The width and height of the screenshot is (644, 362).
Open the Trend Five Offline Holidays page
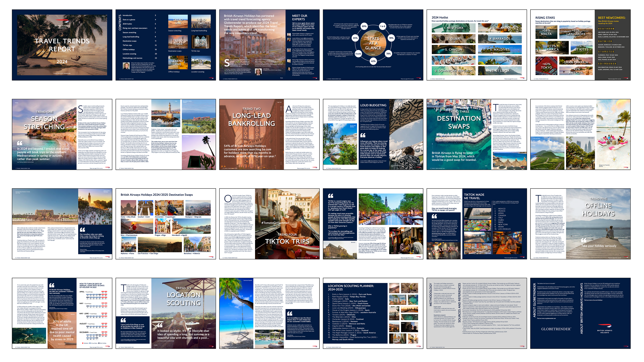580,224
